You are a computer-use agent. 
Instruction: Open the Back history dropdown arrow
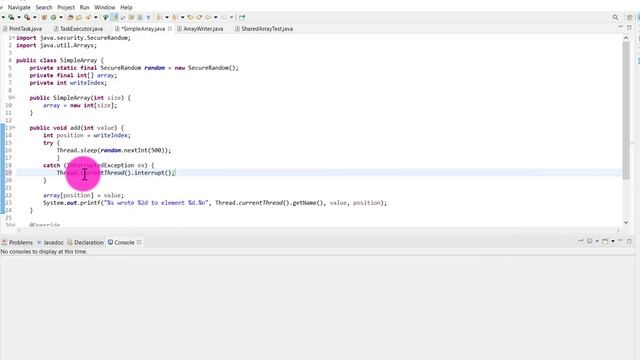click(x=216, y=17)
